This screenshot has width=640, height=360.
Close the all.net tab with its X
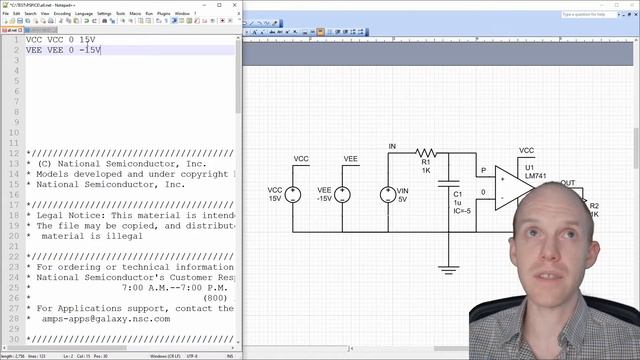pyautogui.click(x=20, y=30)
